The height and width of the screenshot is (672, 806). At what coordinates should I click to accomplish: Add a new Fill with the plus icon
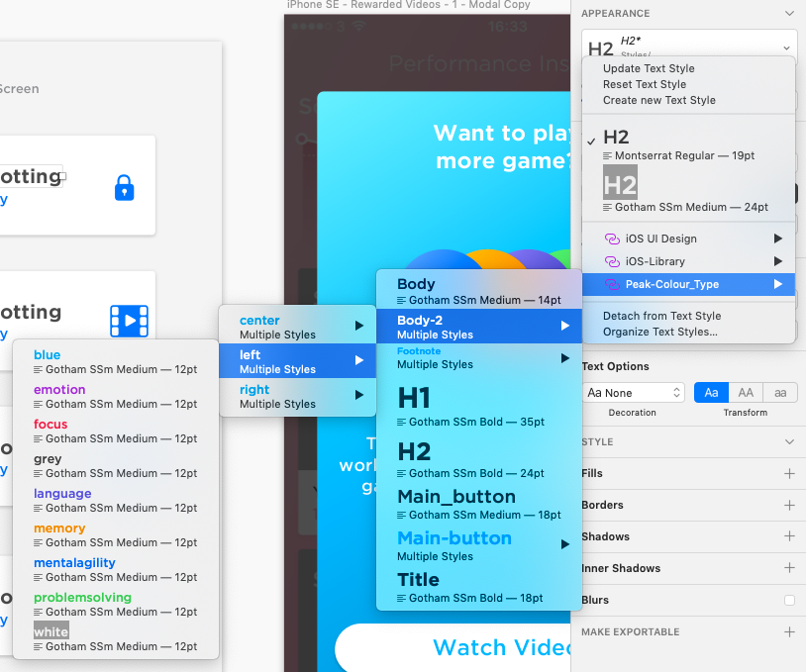[x=791, y=474]
